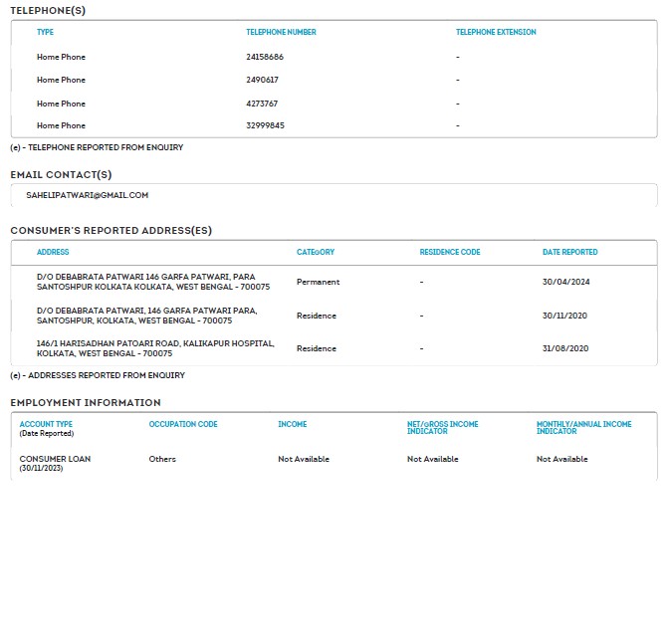This screenshot has width=672, height=637.
Task: Click CONSUMER'S REPORTED ADDRESS(ES) heading
Action: [112, 231]
